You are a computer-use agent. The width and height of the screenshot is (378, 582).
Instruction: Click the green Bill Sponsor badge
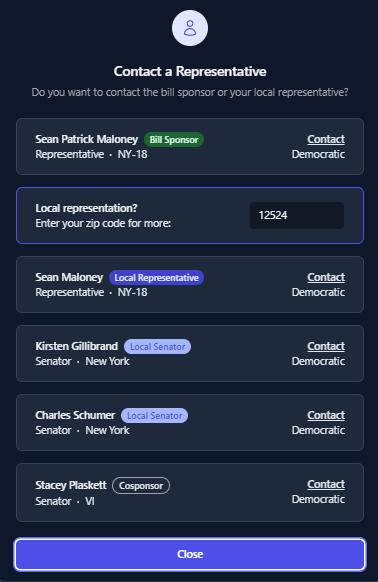[x=174, y=140]
